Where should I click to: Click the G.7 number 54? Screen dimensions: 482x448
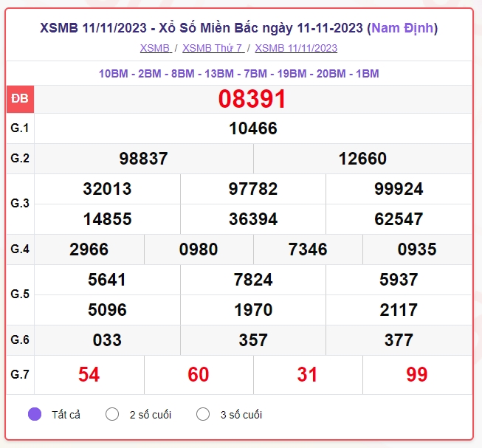pyautogui.click(x=89, y=374)
